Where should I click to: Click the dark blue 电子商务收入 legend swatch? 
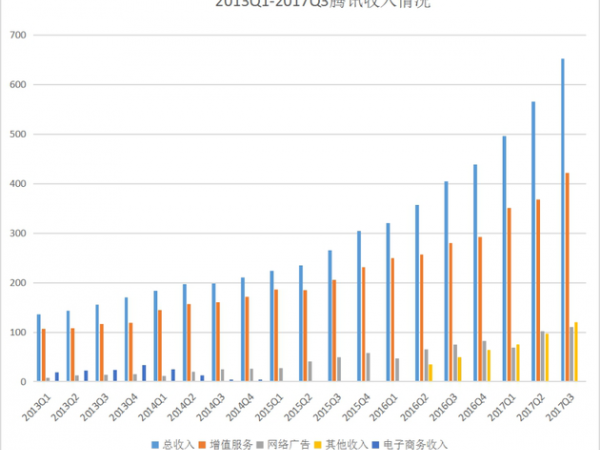pos(376,445)
